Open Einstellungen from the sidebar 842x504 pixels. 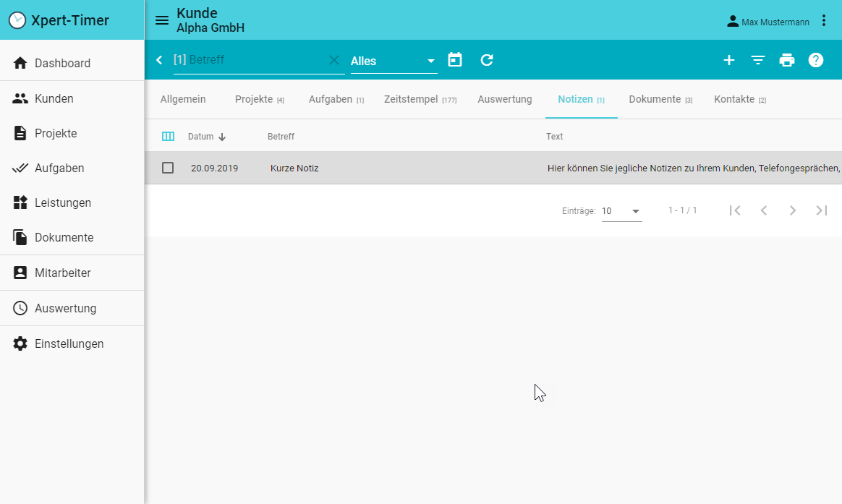[x=69, y=343]
